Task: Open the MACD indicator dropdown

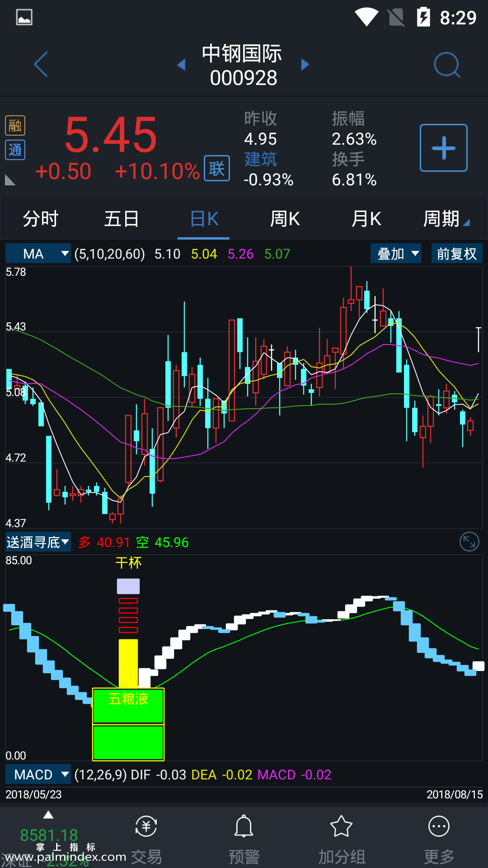Action: [38, 774]
